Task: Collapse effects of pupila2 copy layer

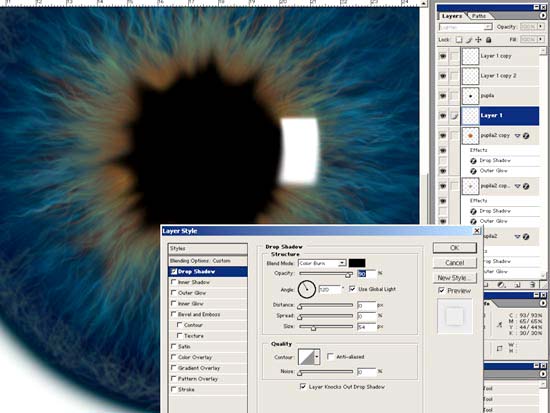Action: click(517, 136)
